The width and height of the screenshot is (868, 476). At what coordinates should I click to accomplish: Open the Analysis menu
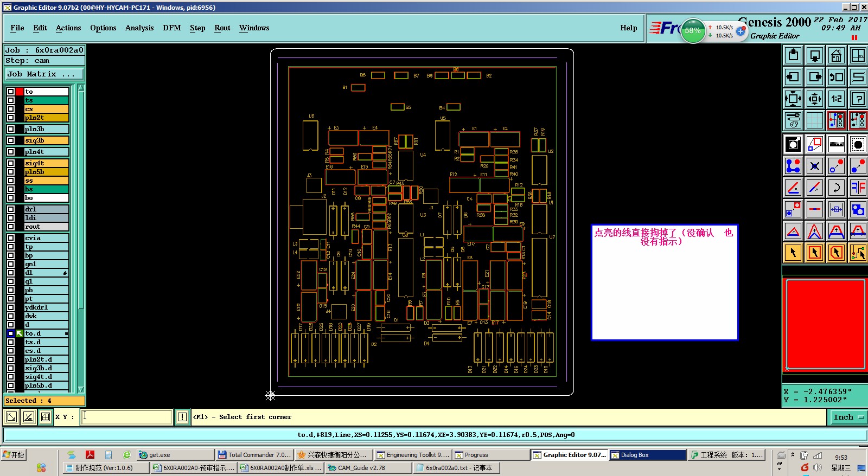(139, 28)
